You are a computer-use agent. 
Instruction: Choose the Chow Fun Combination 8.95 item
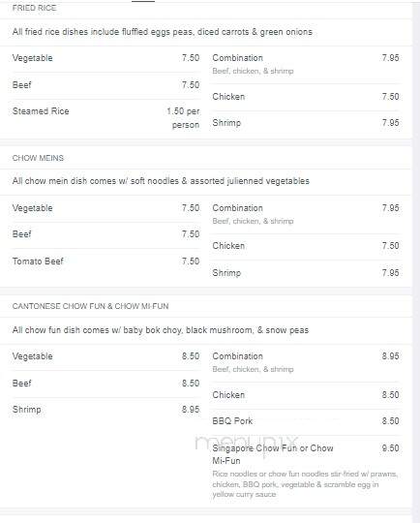[306, 362]
